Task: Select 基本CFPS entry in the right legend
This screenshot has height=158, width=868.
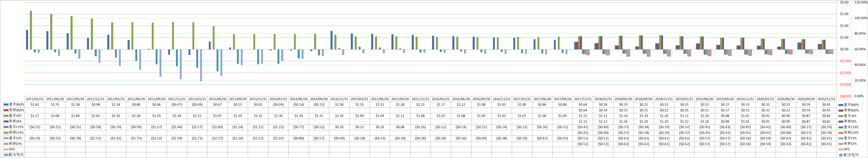Action: [x=849, y=127]
